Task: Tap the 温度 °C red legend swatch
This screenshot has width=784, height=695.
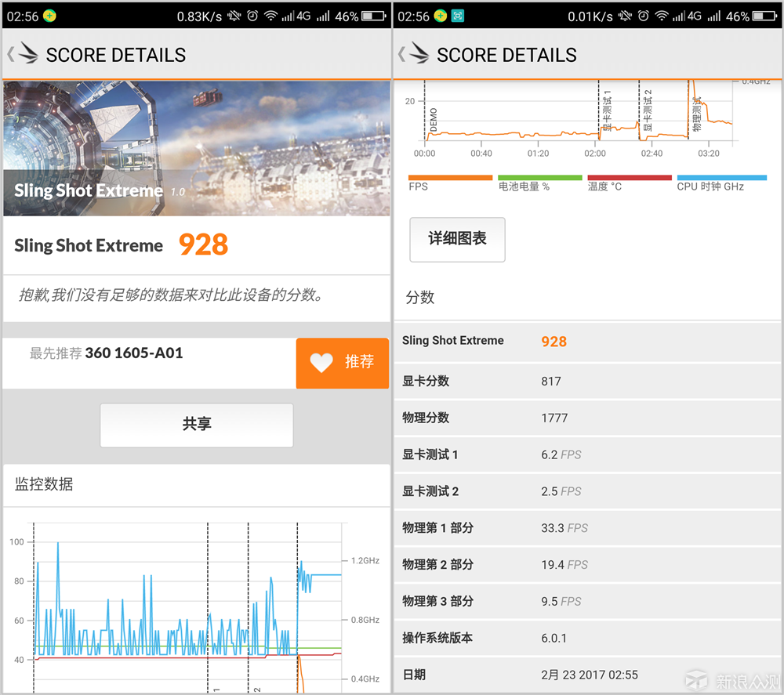Action: [x=630, y=177]
